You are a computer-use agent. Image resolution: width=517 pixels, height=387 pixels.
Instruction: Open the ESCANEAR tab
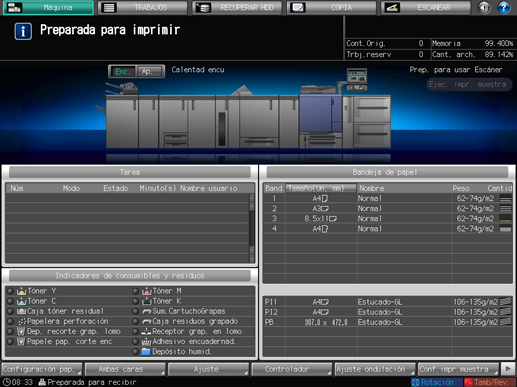coord(426,8)
